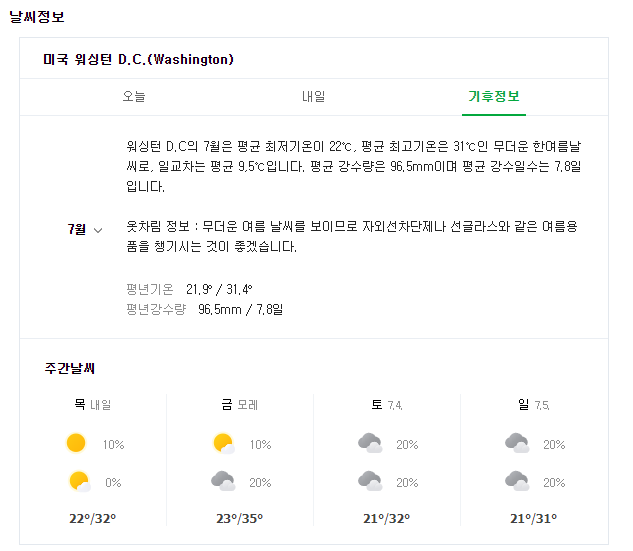Click Thursday's partly cloudy afternoon icon
Viewport: 633px width, 551px height.
79,481
